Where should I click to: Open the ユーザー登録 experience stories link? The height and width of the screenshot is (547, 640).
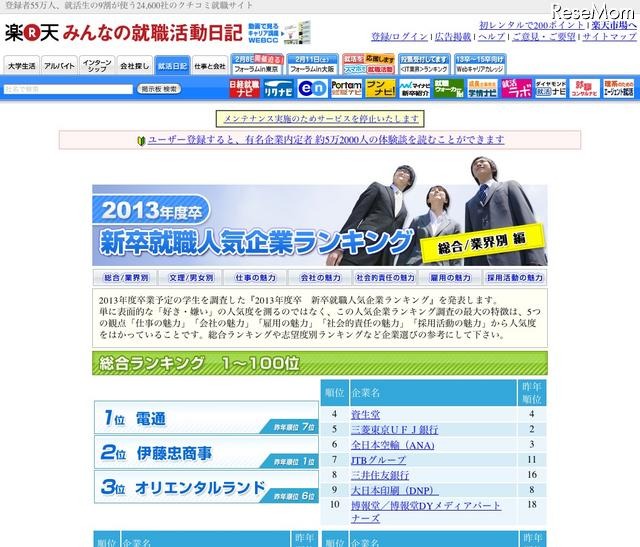pos(326,140)
